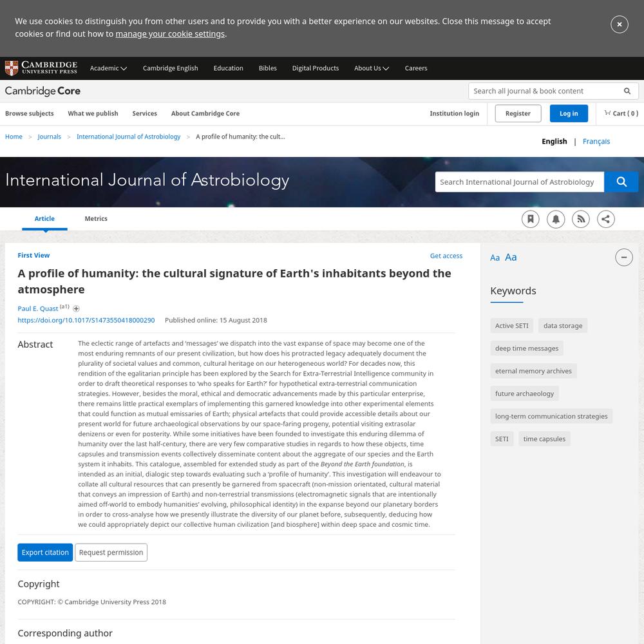Open the Education menu item
This screenshot has width=644, height=644.
(229, 68)
